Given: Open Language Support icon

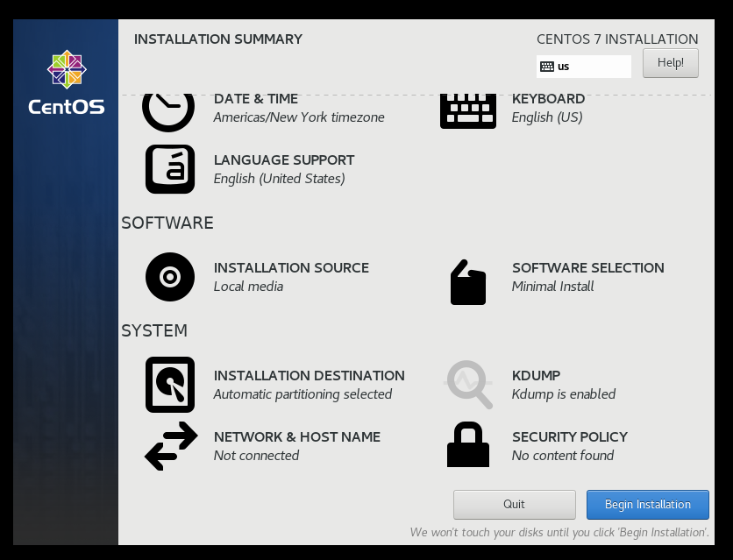Looking at the screenshot, I should click(x=170, y=169).
